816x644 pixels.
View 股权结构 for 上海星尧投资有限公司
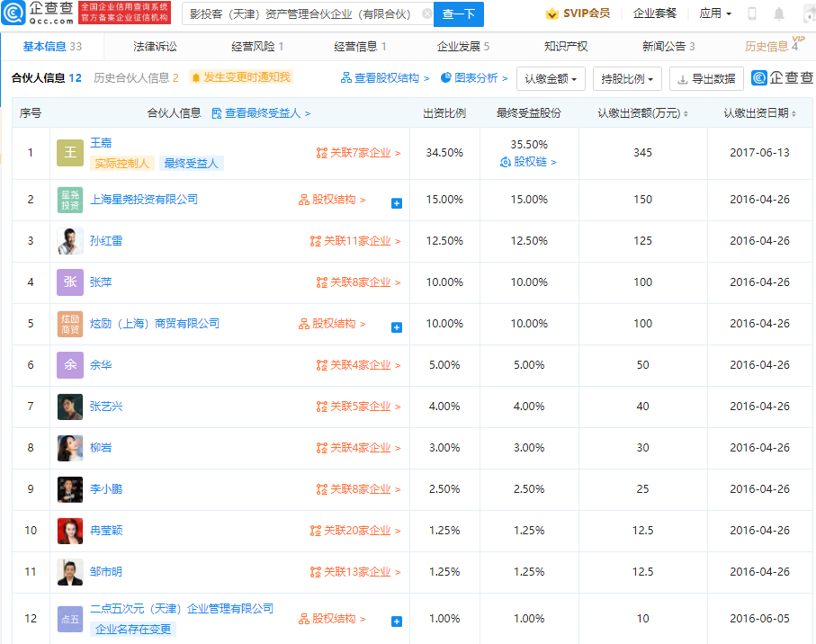pos(332,200)
